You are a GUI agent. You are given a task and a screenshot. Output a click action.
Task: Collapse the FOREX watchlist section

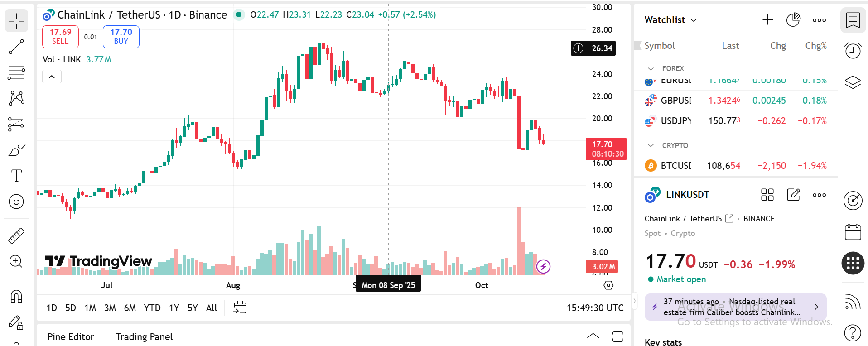(651, 69)
